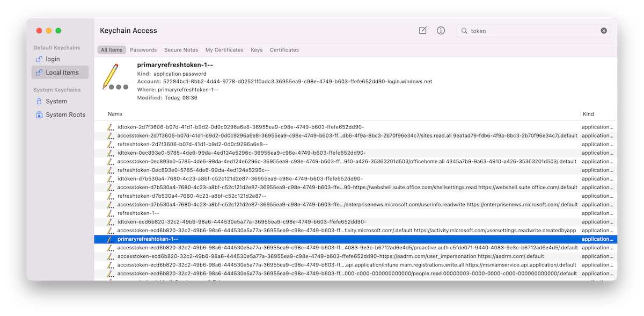Image resolution: width=644 pixels, height=316 pixels.
Task: Select row idtoken-d7b530a4-7680-4c23
Action: click(355, 178)
